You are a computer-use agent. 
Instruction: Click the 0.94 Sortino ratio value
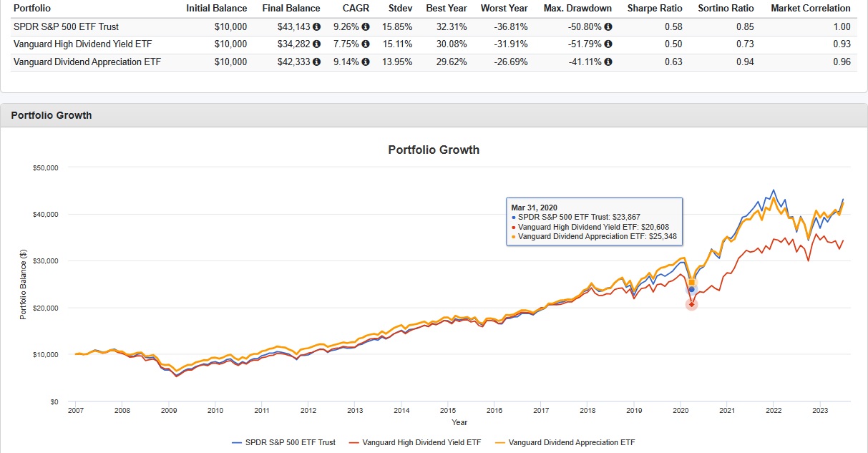pyautogui.click(x=745, y=62)
